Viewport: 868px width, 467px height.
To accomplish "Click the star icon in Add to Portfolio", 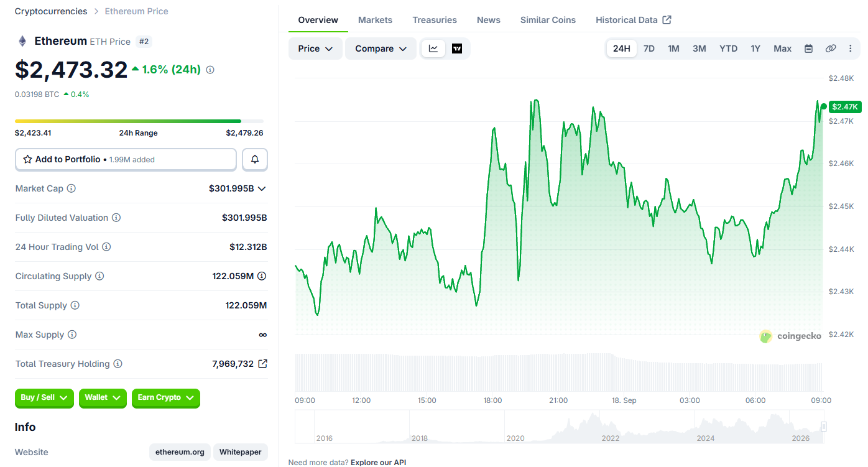I will click(27, 159).
